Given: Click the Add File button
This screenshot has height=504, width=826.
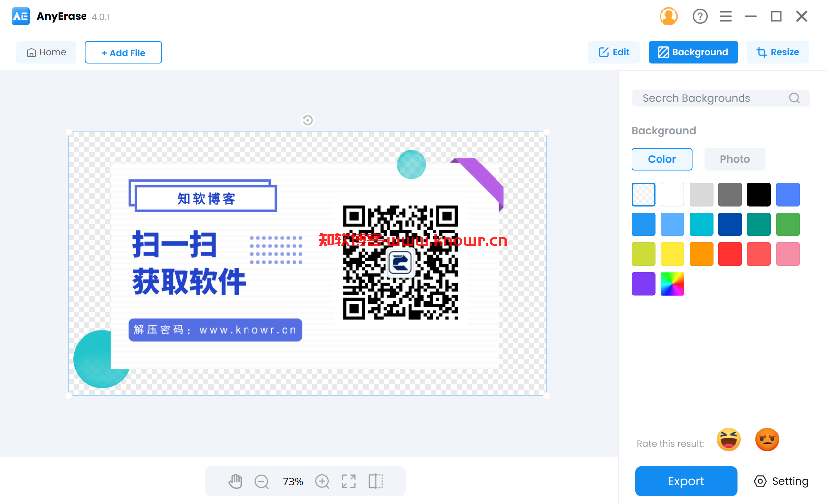Looking at the screenshot, I should pyautogui.click(x=123, y=52).
